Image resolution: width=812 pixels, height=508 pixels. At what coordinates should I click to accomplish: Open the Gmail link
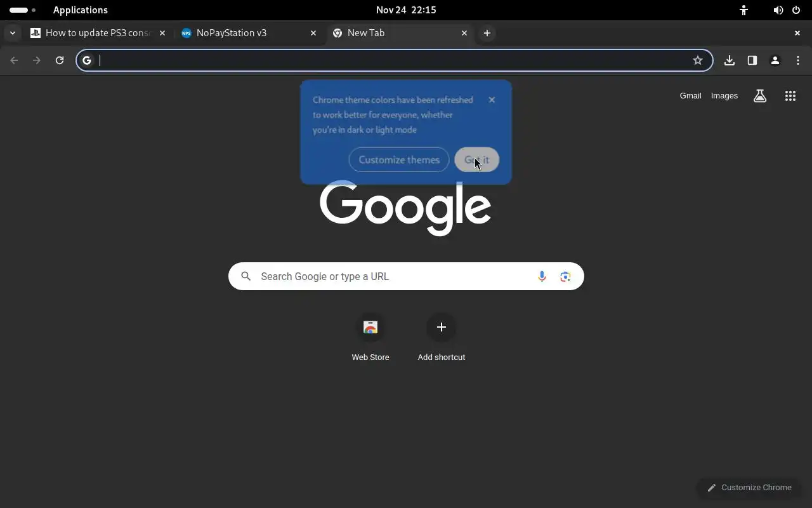pos(690,96)
